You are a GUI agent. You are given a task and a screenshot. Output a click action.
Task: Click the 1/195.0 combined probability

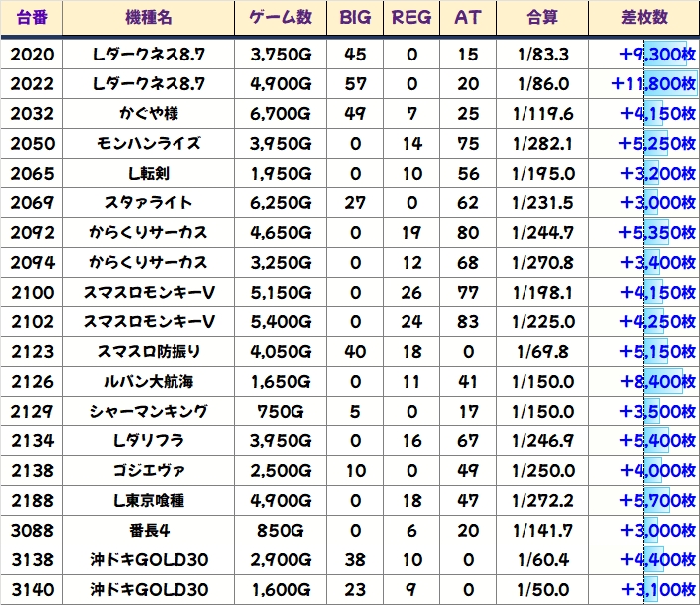click(x=543, y=174)
